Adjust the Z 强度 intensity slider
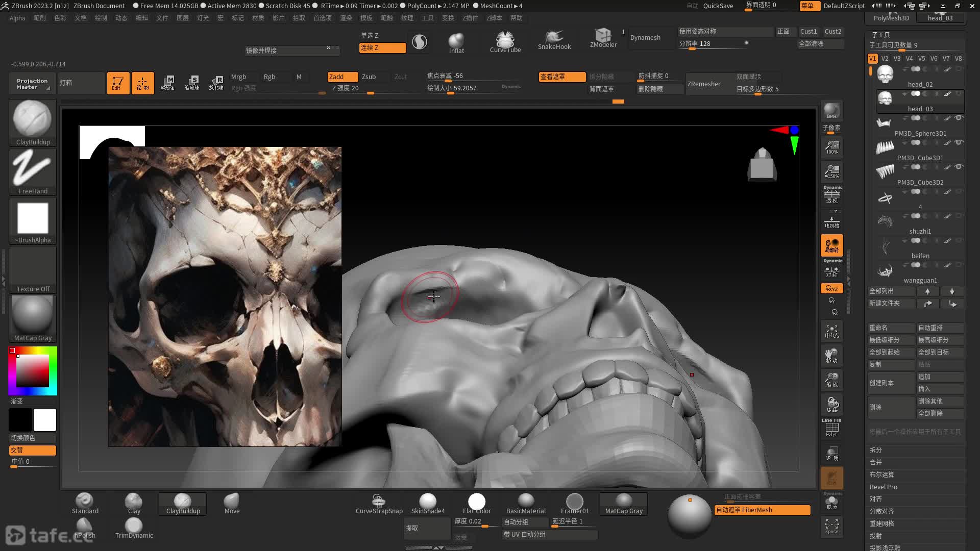980x551 pixels. 375,88
